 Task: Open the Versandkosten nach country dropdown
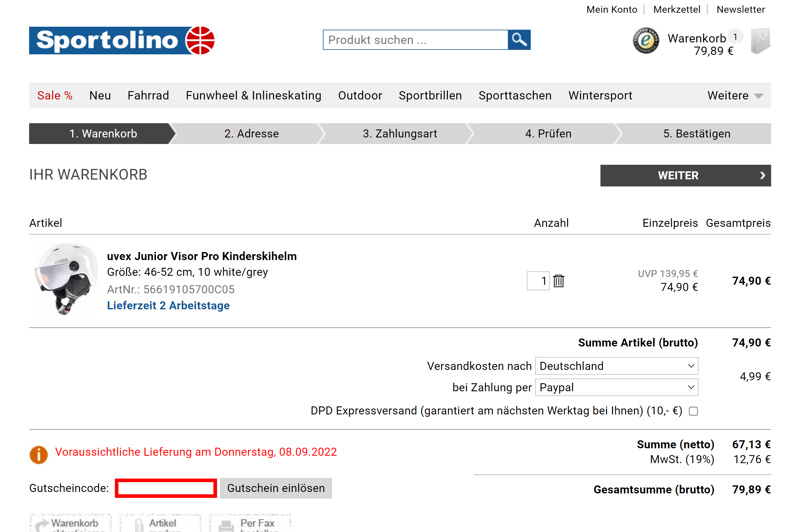click(x=616, y=366)
